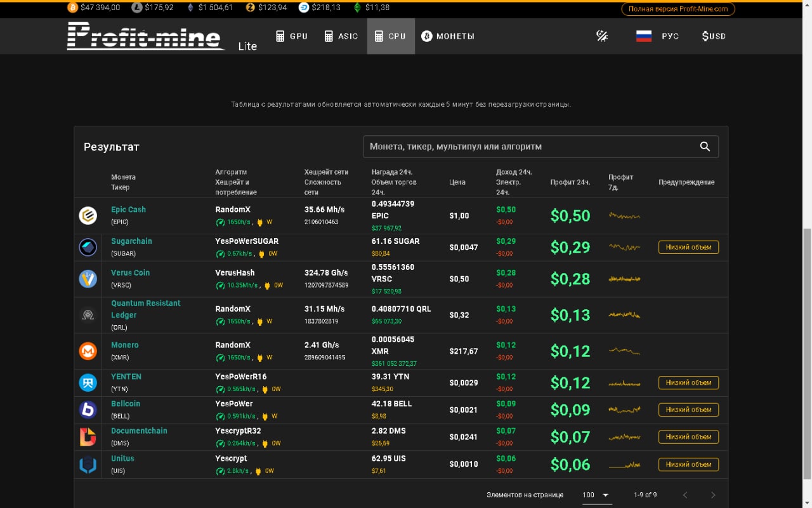Select the CPU calculator tab
This screenshot has height=508, width=812.
pyautogui.click(x=391, y=36)
